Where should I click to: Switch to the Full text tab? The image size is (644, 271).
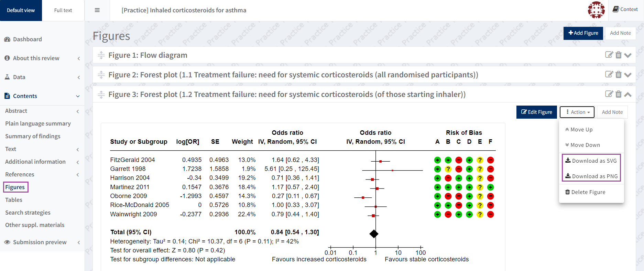click(x=63, y=10)
